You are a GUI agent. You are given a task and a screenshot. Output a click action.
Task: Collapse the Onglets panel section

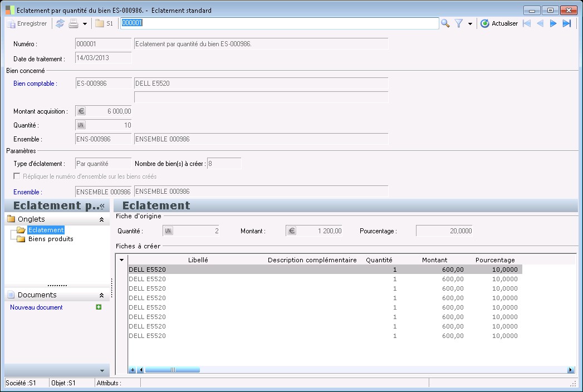pos(101,219)
